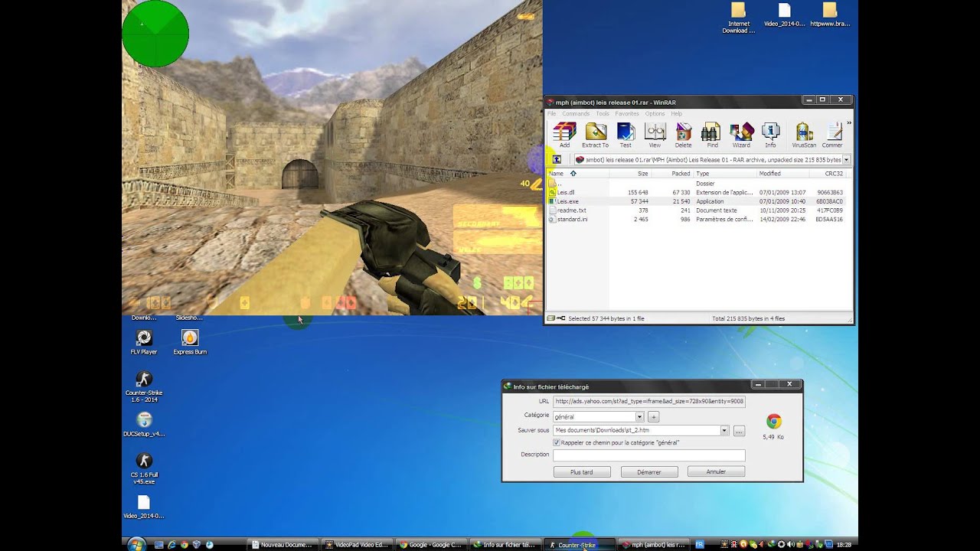This screenshot has width=980, height=551.
Task: Open the Internet Download desktop folder
Action: [738, 18]
